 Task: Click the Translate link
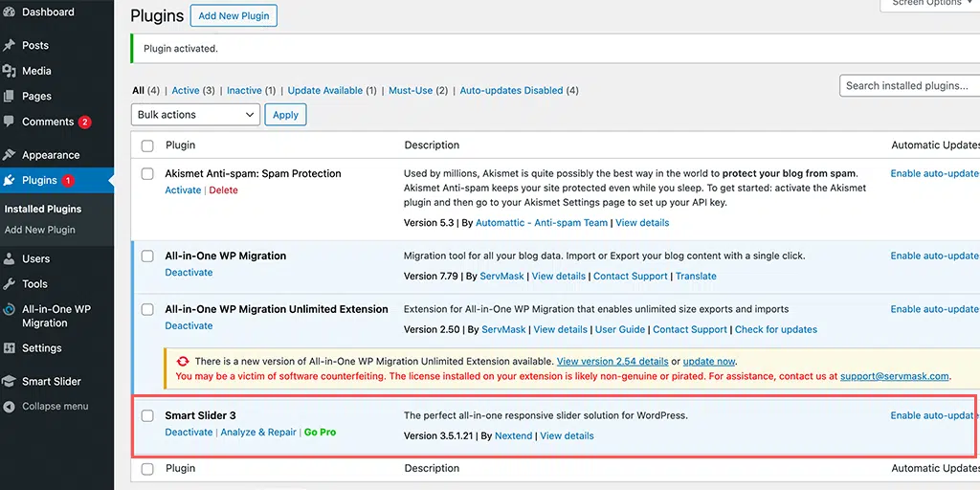697,277
